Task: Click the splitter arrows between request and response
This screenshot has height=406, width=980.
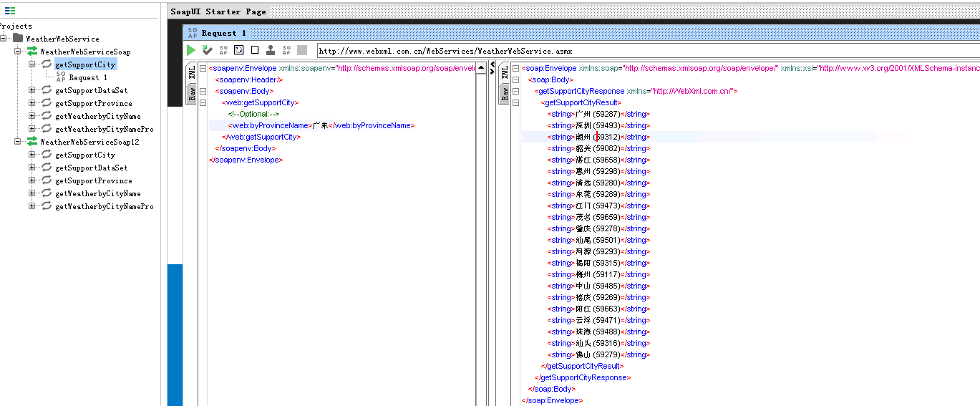Action: 493,68
